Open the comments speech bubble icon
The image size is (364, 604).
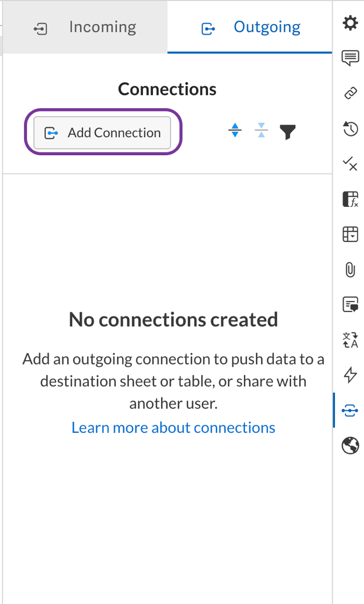[350, 58]
